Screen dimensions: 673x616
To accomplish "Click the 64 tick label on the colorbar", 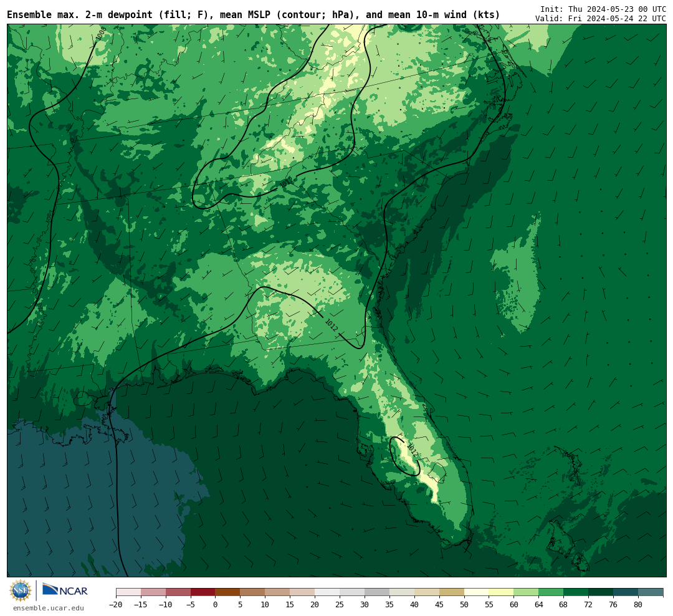I will (x=538, y=605).
